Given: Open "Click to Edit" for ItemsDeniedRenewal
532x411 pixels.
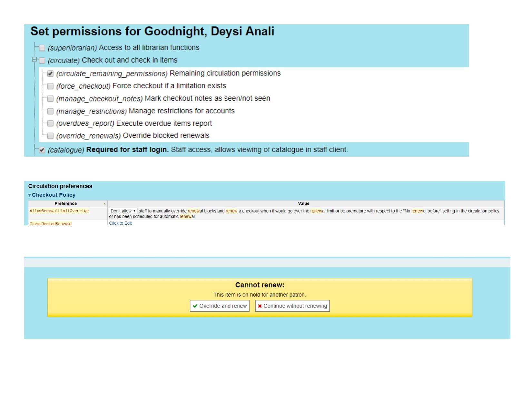Looking at the screenshot, I should click(x=120, y=223).
